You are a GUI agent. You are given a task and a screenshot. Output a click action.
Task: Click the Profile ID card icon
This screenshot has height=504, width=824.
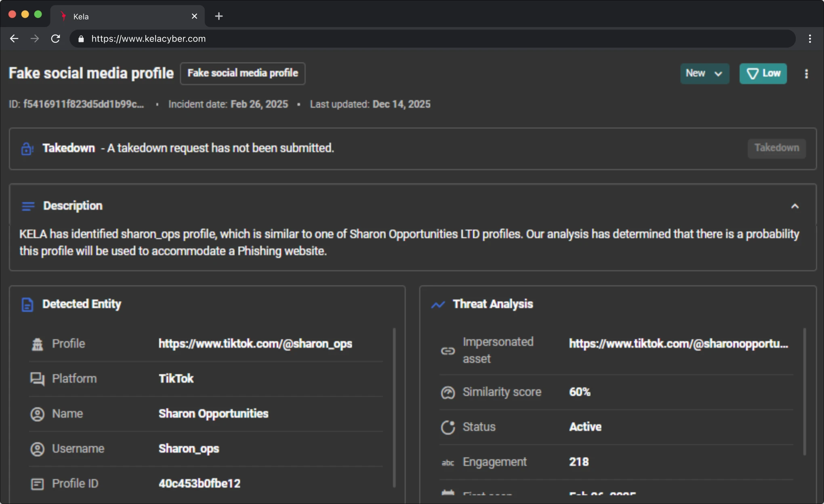pos(37,484)
